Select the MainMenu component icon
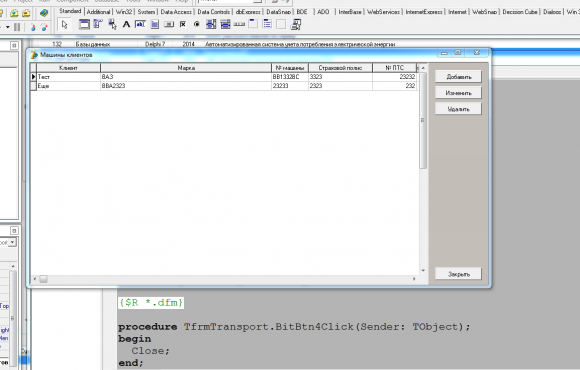Screen dimensions: 580x370 pyautogui.click(x=98, y=24)
